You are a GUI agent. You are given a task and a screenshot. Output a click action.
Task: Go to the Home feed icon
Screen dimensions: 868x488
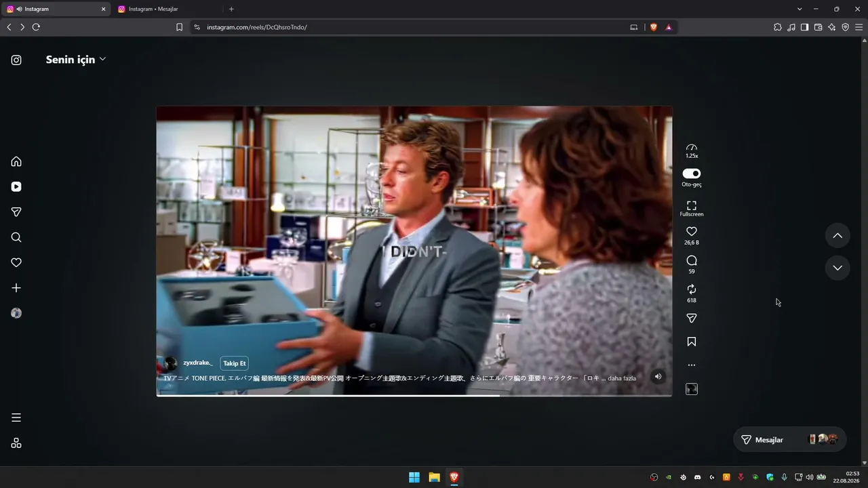16,161
